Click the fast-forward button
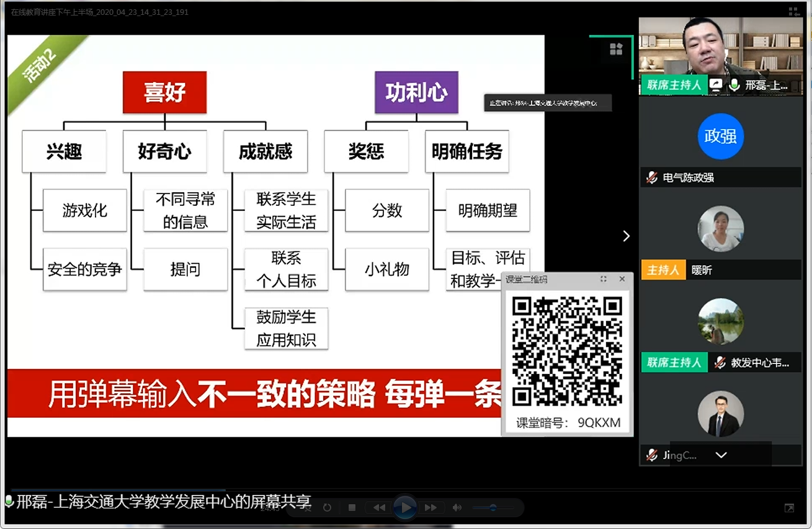Screen dimensions: 812x529 (x=431, y=507)
